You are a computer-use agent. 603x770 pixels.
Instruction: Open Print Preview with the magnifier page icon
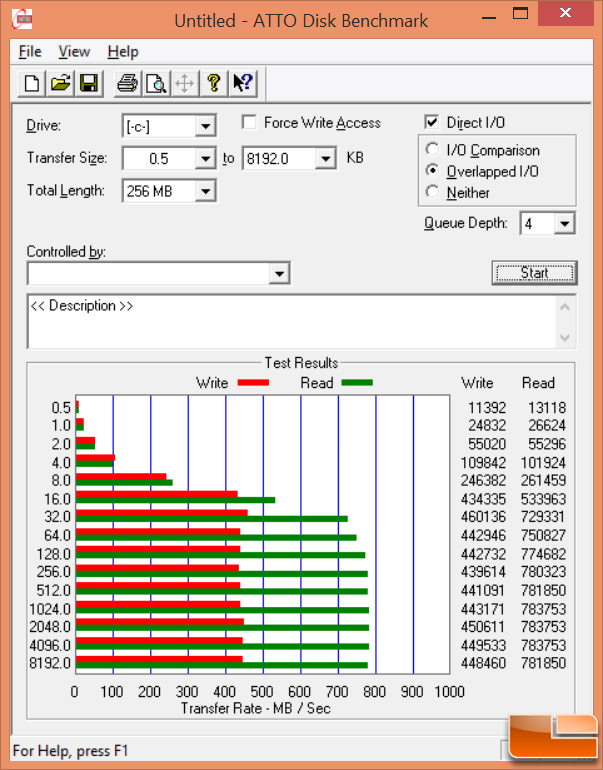point(156,83)
